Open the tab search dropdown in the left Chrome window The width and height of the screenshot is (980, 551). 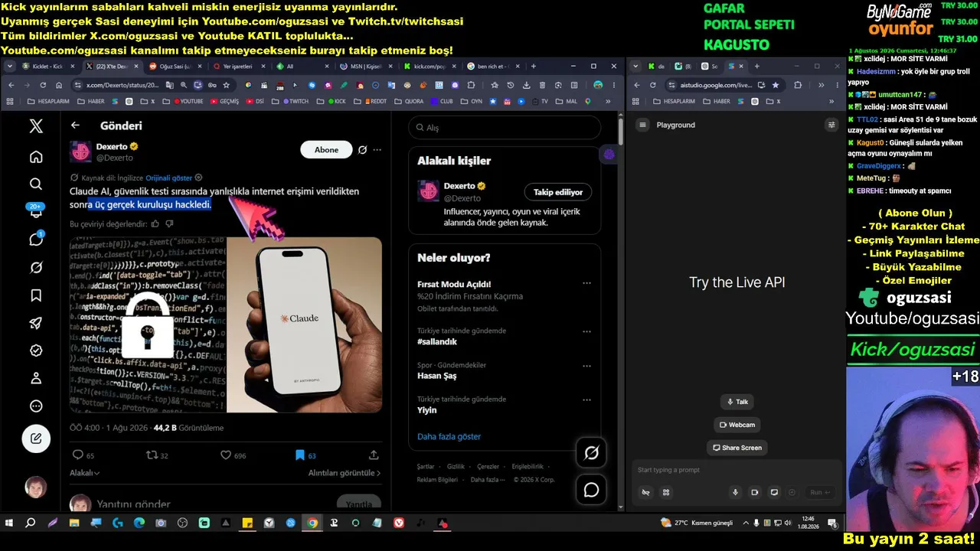10,67
